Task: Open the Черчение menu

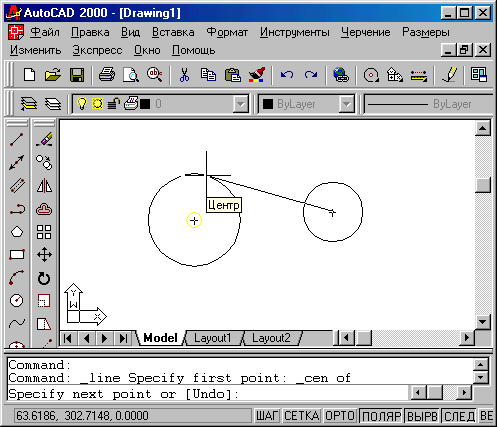Action: pos(365,32)
